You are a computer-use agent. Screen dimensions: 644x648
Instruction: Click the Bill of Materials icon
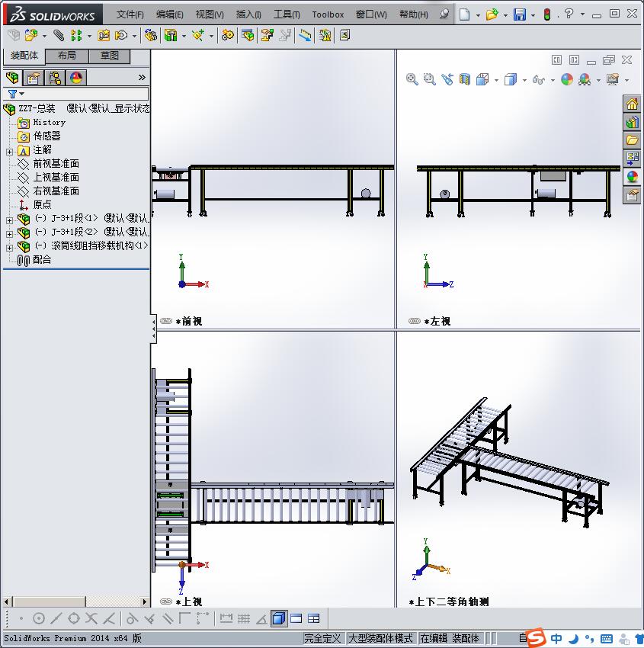[248, 36]
